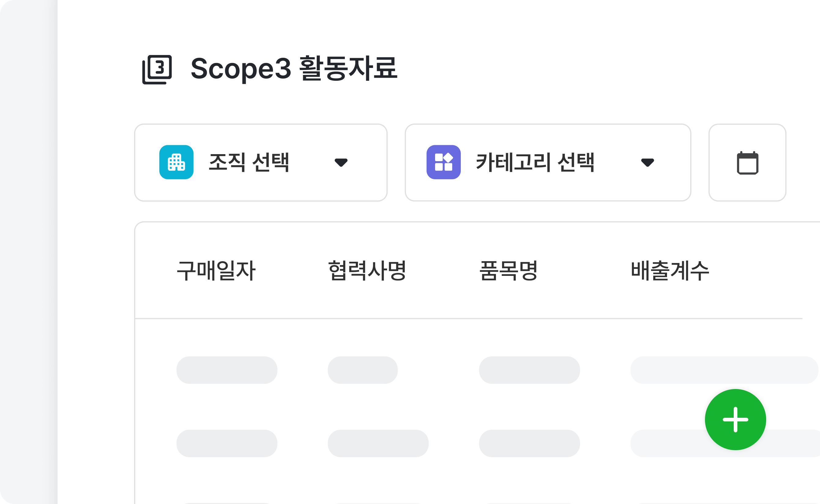This screenshot has width=820, height=504.
Task: Click second row 구매일자 placeholder cell
Action: [x=226, y=443]
